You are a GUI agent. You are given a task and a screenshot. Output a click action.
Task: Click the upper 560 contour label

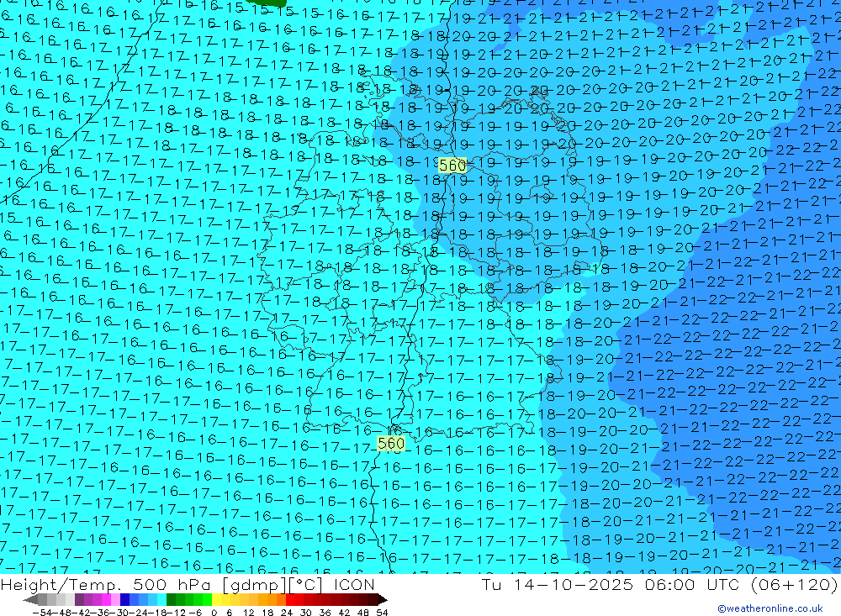coord(452,166)
